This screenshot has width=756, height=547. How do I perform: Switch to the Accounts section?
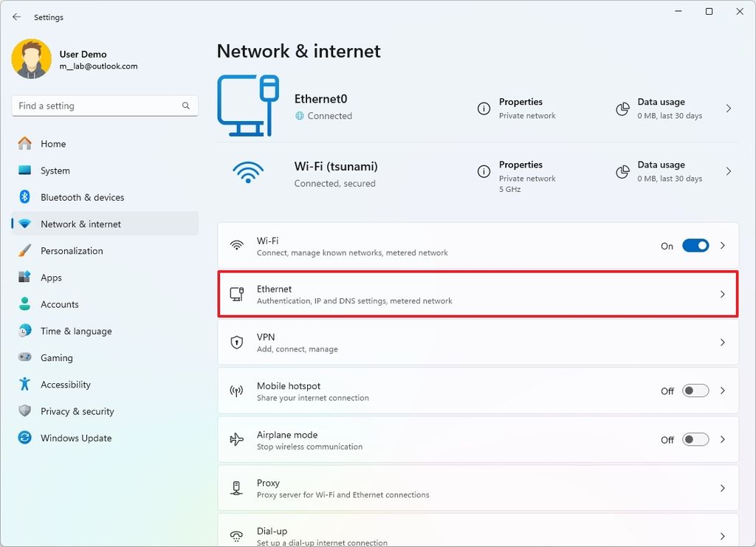click(x=60, y=304)
